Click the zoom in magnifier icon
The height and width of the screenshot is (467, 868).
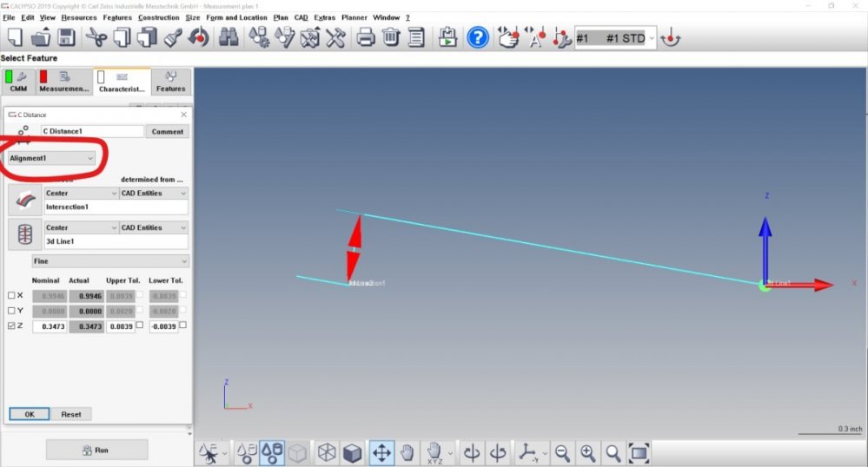[588, 453]
